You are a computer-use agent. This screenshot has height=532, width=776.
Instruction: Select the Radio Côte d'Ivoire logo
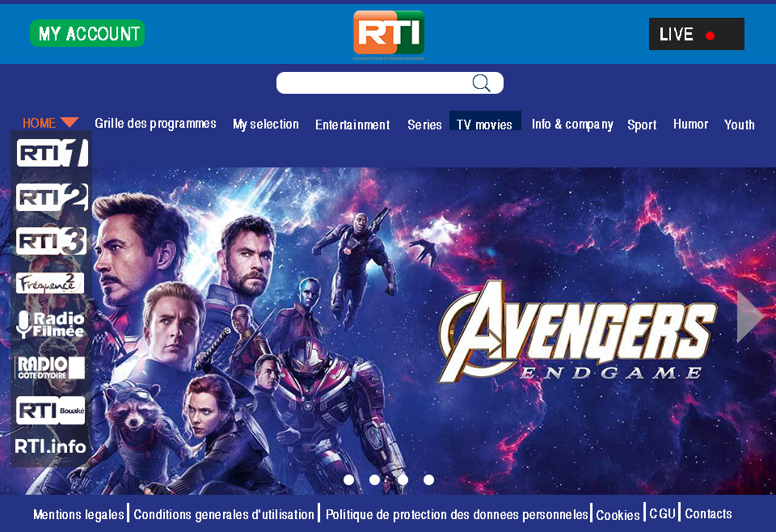tap(50, 368)
